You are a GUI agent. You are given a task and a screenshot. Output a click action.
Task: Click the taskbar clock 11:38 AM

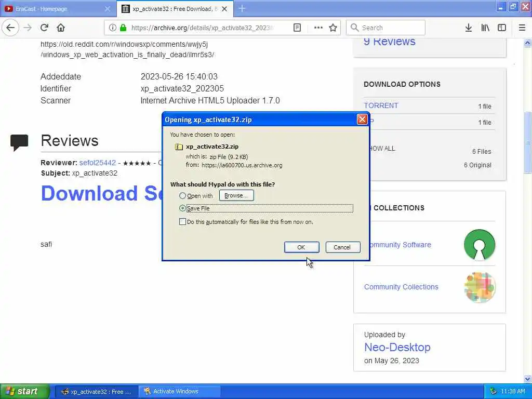pyautogui.click(x=513, y=391)
